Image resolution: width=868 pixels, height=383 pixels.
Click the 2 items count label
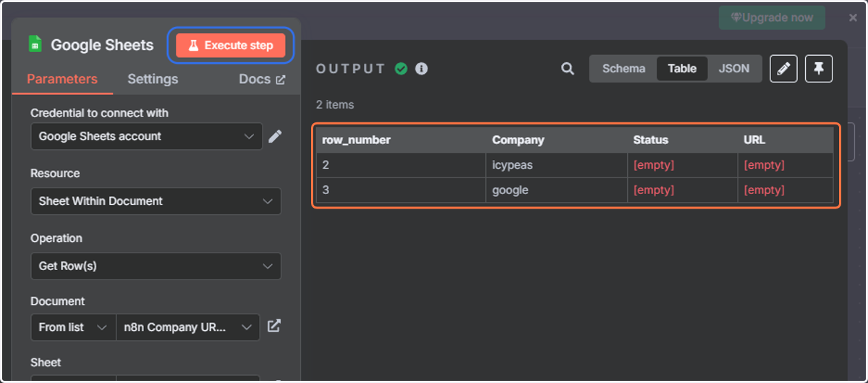coord(335,104)
